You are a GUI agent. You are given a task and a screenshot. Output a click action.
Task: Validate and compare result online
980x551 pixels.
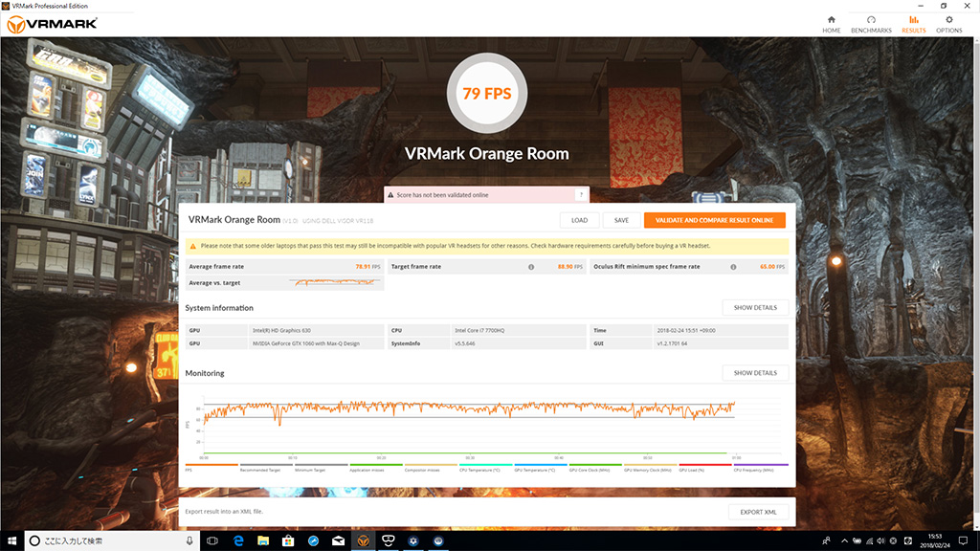(x=714, y=220)
